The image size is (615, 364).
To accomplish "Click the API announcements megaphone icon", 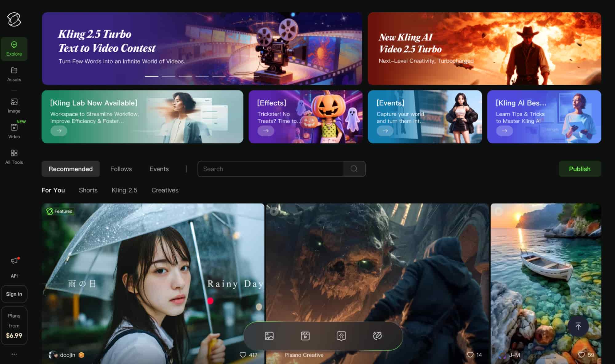I will (14, 261).
